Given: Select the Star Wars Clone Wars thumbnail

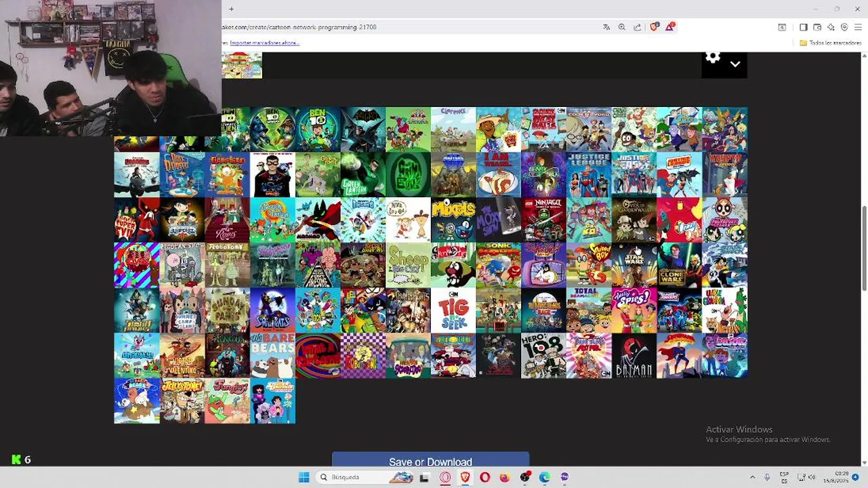Looking at the screenshot, I should (x=680, y=265).
